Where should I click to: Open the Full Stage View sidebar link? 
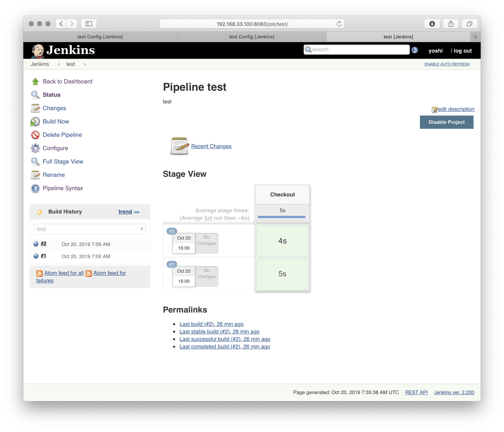[63, 162]
